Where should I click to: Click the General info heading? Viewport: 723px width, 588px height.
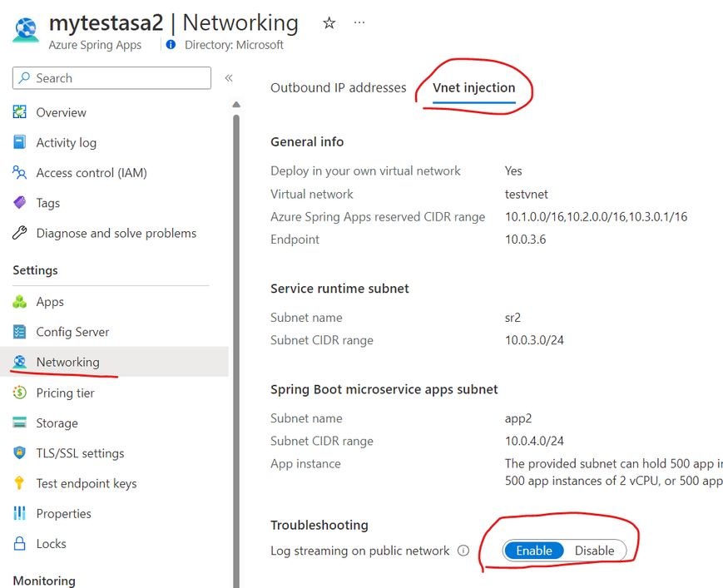pyautogui.click(x=307, y=142)
